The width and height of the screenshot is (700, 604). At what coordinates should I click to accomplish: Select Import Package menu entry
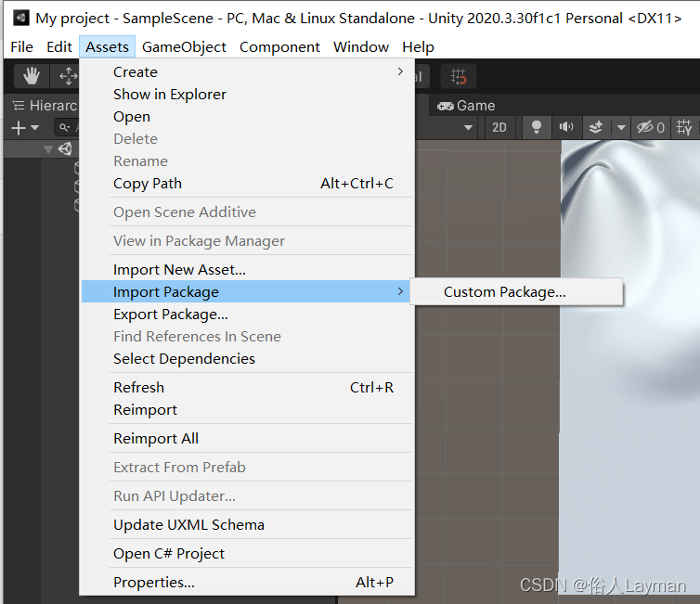click(245, 291)
